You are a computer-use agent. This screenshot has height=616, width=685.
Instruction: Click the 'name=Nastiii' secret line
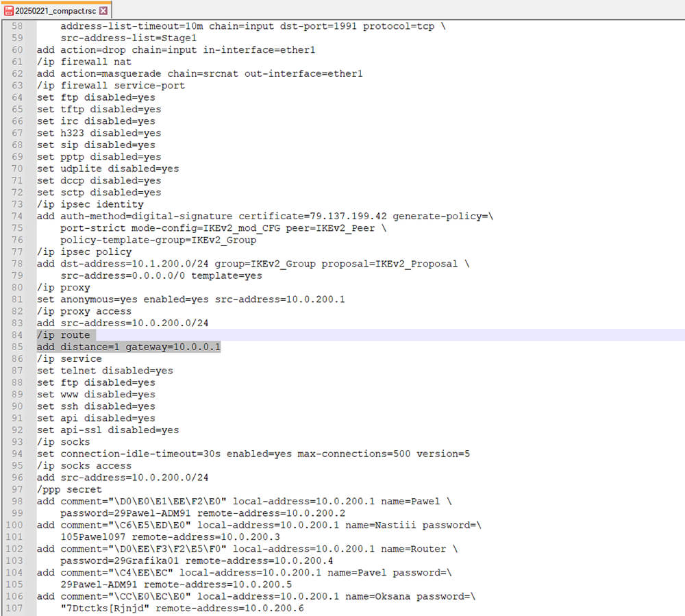tap(259, 525)
